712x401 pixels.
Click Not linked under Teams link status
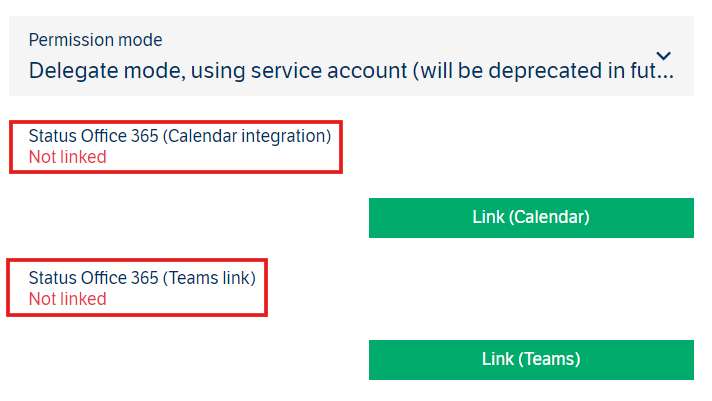67,298
